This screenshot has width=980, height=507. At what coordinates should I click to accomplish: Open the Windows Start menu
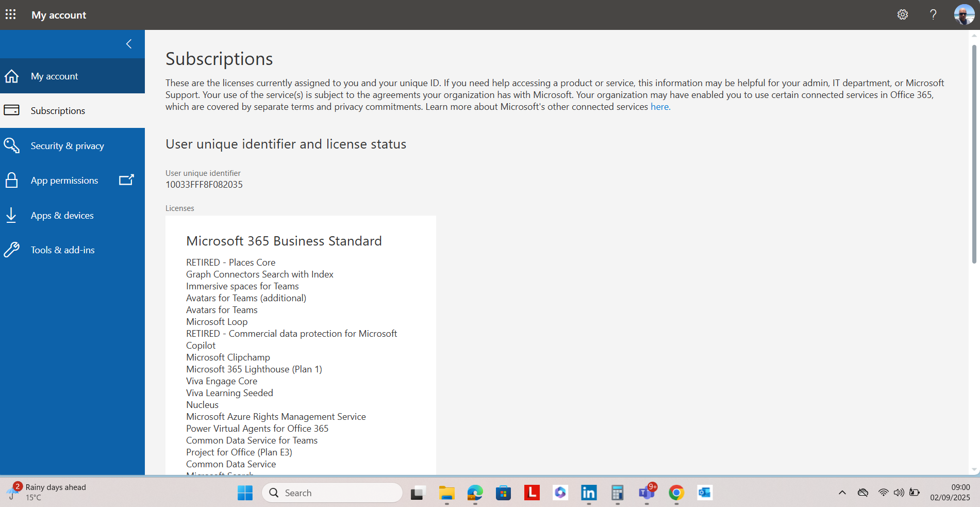245,493
